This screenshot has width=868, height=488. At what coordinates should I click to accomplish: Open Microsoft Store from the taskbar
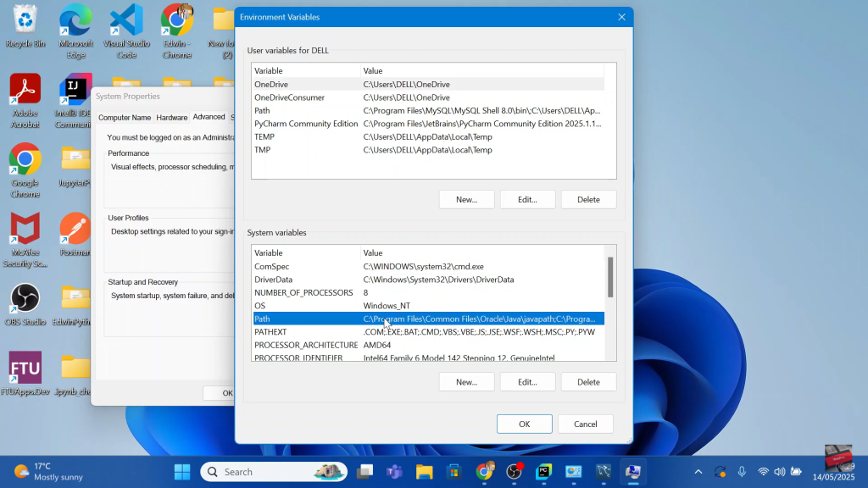click(454, 472)
